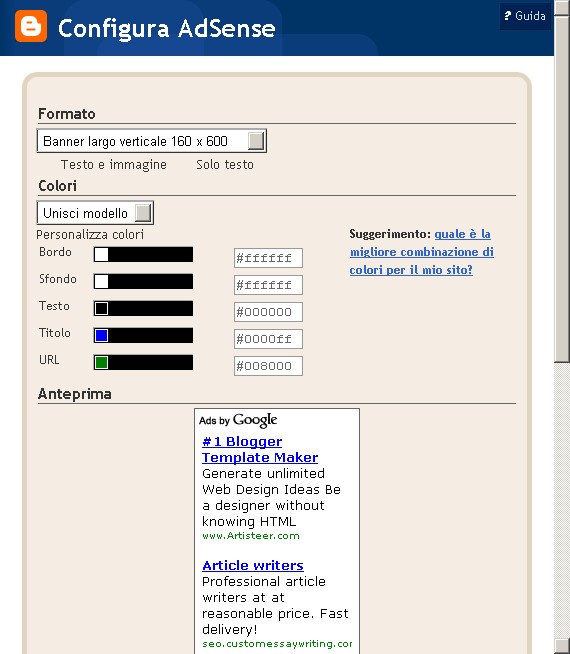This screenshot has width=570, height=654.
Task: Choose the Solo testo option
Action: coord(225,165)
